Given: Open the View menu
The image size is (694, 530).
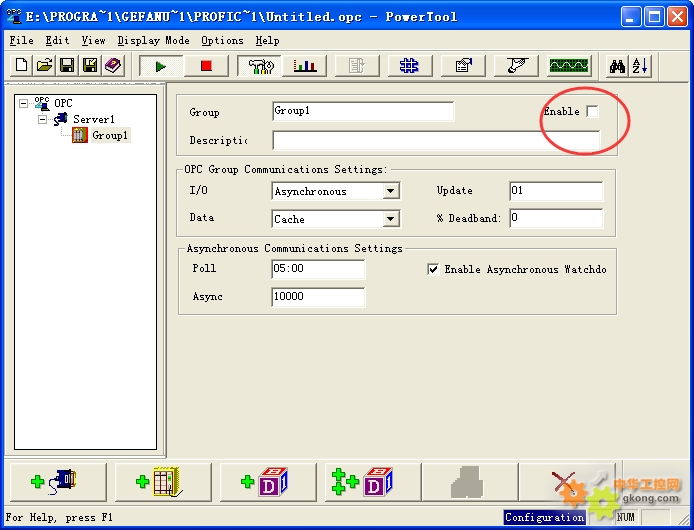Looking at the screenshot, I should click(93, 40).
